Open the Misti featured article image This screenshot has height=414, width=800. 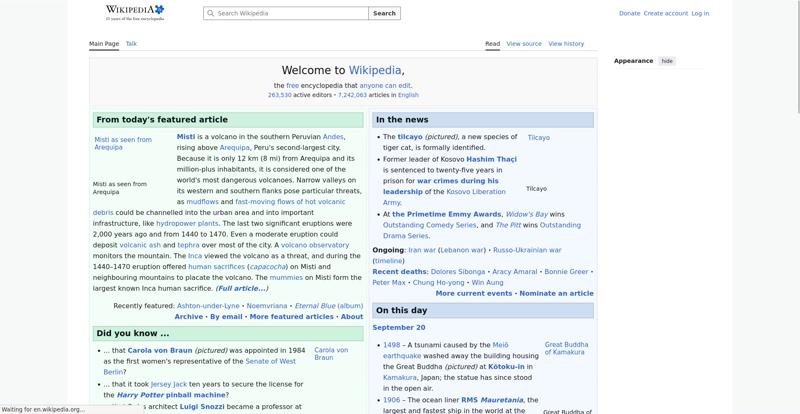click(123, 143)
